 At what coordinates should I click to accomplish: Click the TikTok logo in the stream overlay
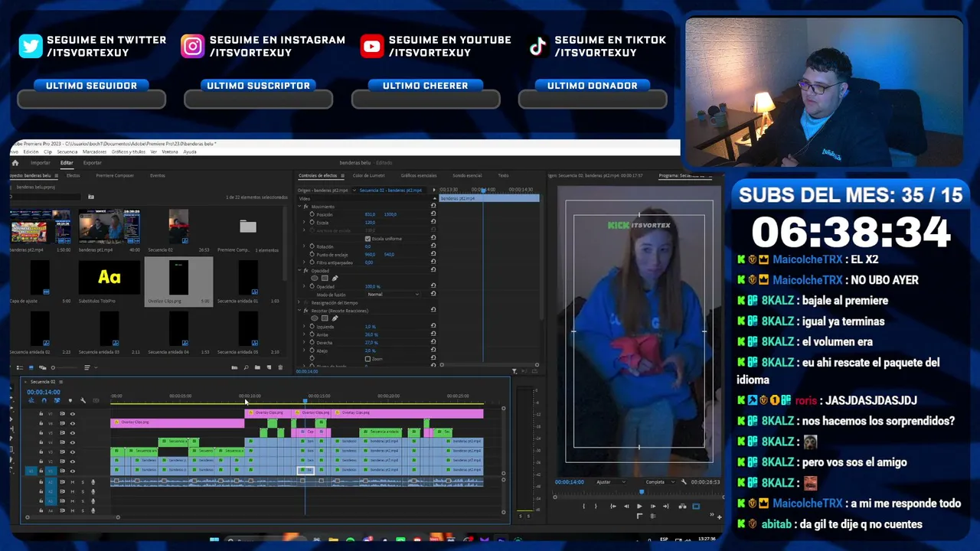tap(538, 47)
